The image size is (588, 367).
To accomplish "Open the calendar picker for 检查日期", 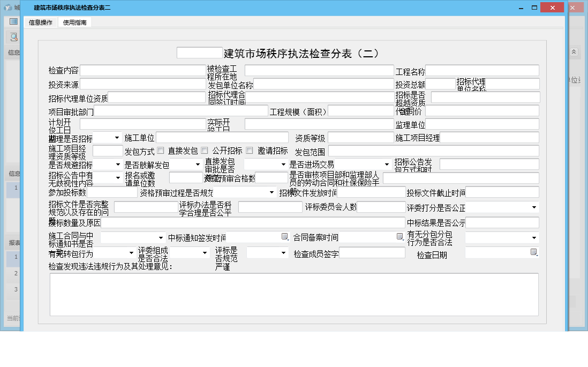I will pyautogui.click(x=534, y=252).
